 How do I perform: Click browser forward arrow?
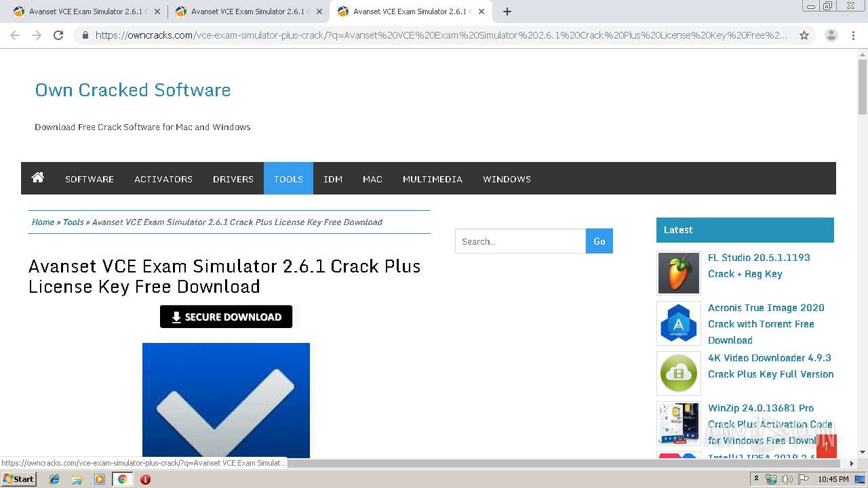click(37, 35)
